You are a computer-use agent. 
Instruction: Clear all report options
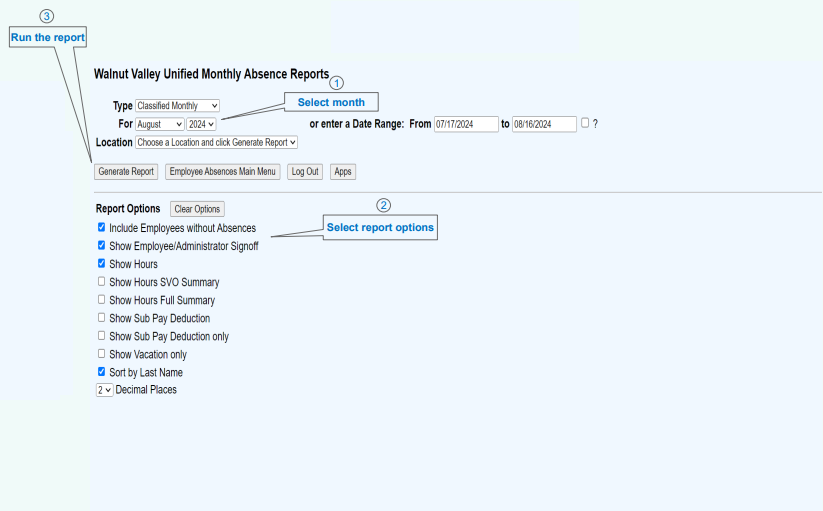click(x=197, y=209)
